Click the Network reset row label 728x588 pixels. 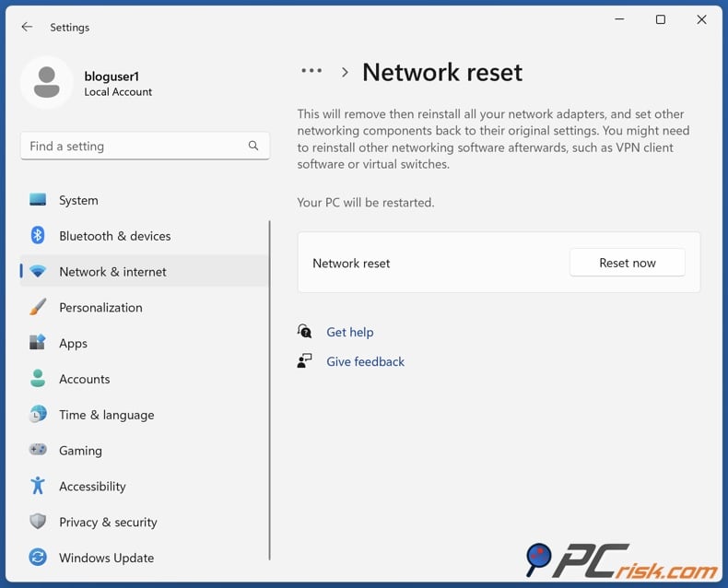pyautogui.click(x=351, y=264)
